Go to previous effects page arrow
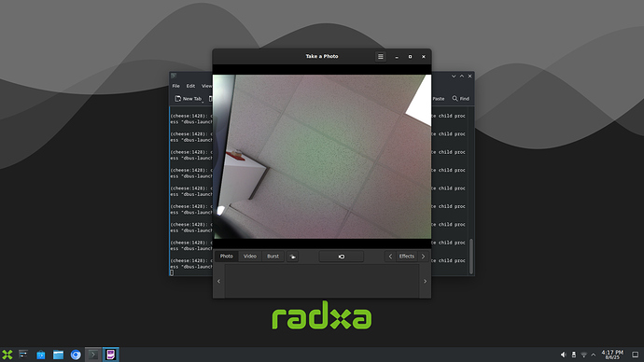The width and height of the screenshot is (644, 362). [390, 257]
